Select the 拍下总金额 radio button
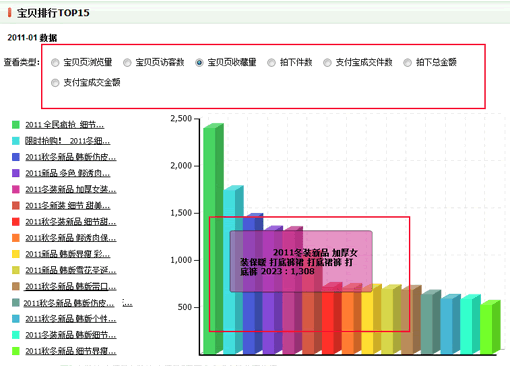The width and height of the screenshot is (510, 366). tap(407, 63)
